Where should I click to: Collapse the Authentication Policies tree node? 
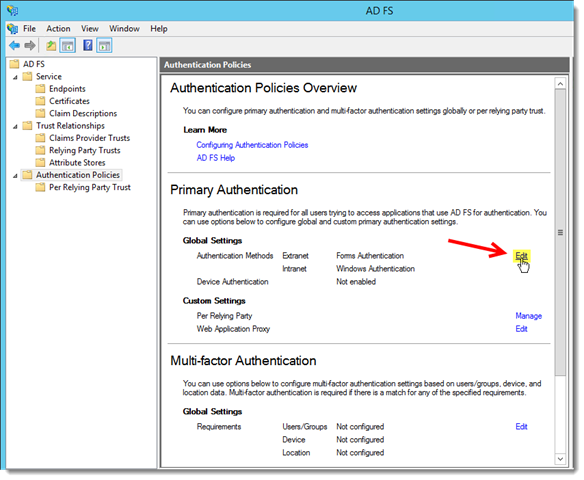(x=15, y=176)
